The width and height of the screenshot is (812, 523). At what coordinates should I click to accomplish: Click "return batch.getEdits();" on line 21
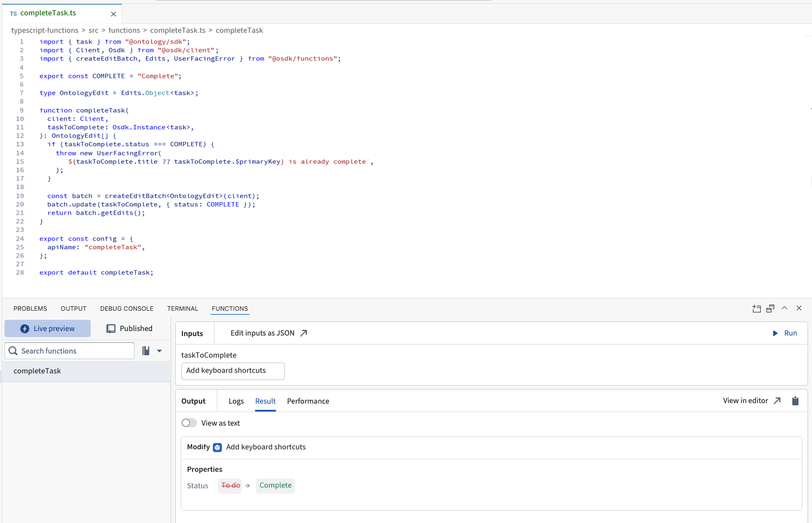tap(96, 213)
